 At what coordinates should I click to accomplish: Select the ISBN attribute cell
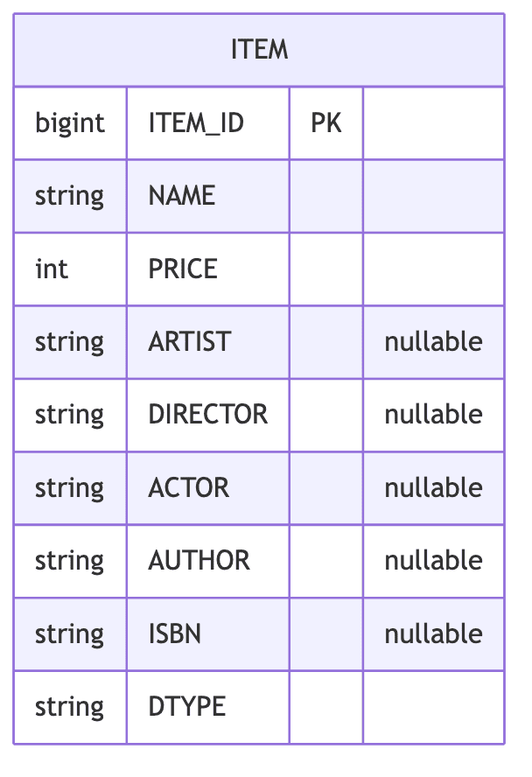pyautogui.click(x=175, y=633)
